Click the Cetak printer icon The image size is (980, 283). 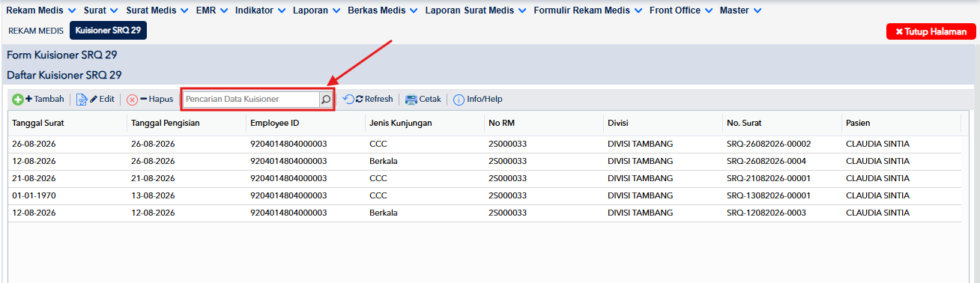411,99
